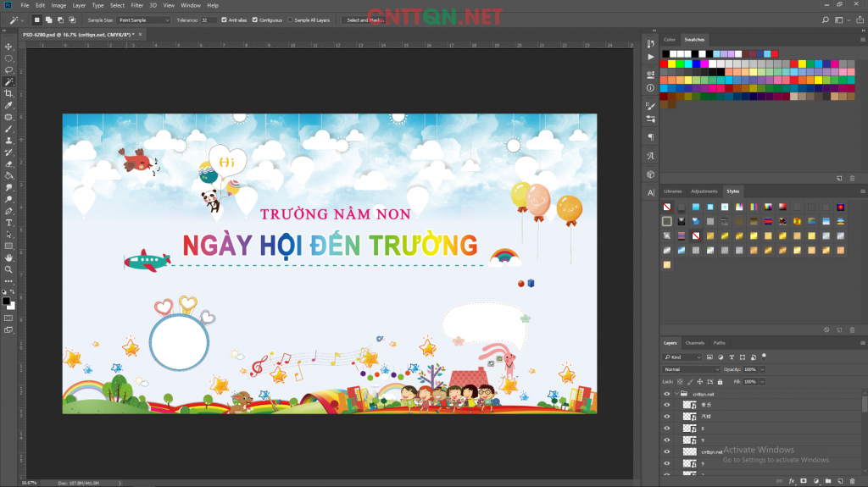Enable the Sample All Layers checkbox
This screenshot has width=868, height=487.
click(x=291, y=19)
